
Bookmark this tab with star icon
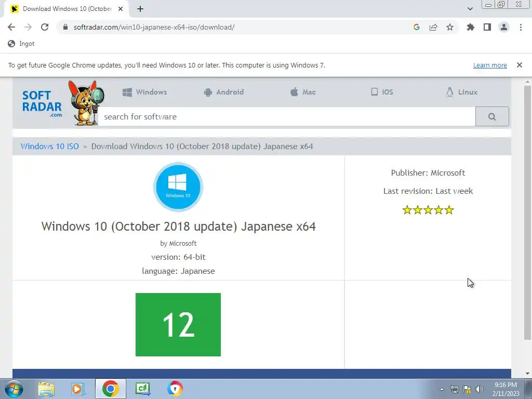[450, 27]
